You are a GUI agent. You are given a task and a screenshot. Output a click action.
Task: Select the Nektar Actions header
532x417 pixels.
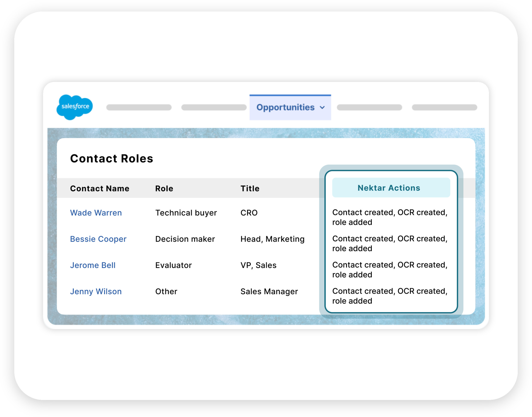(391, 188)
